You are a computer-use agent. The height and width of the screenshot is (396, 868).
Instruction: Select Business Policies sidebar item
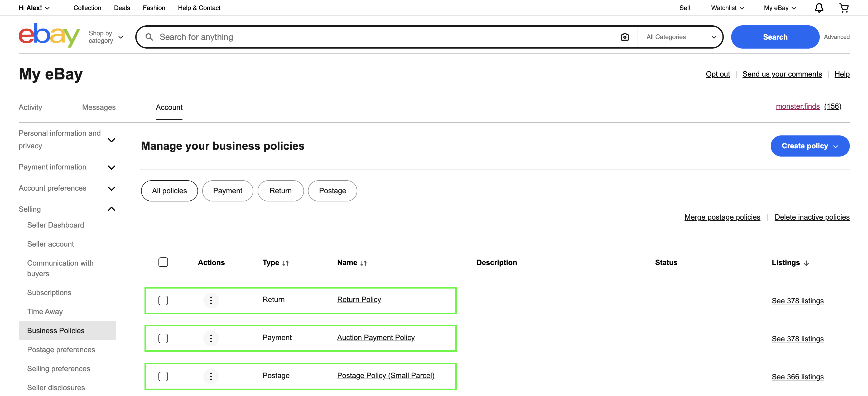[67, 331]
